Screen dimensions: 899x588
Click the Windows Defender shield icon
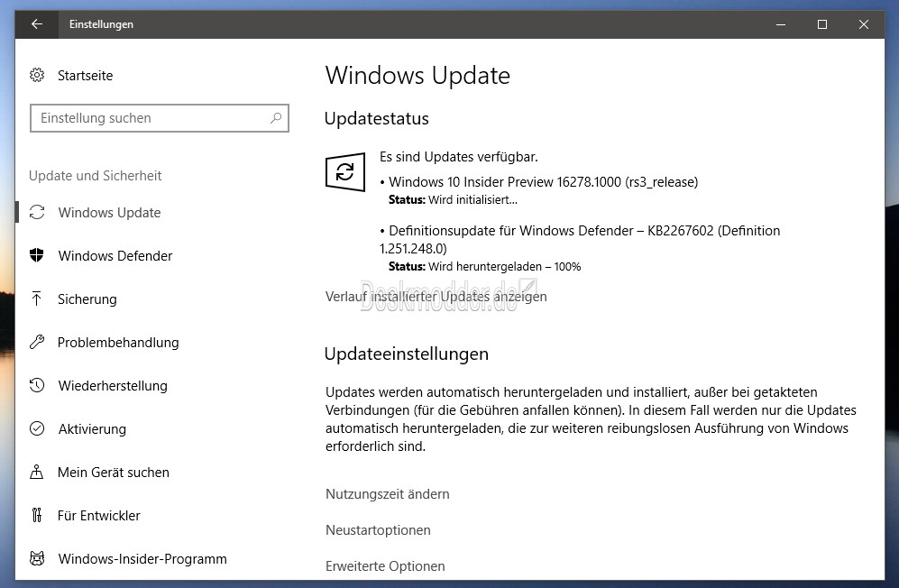37,255
